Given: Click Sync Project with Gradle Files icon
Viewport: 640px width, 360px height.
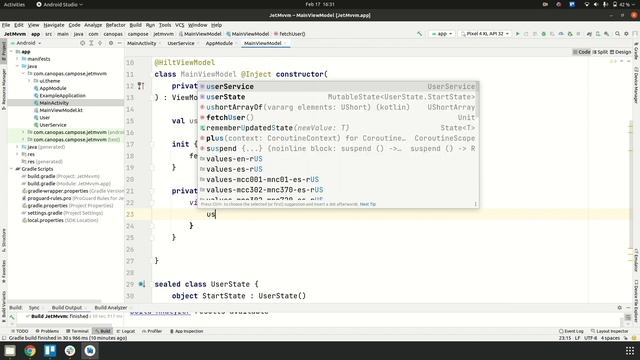Looking at the screenshot, I should [x=589, y=34].
